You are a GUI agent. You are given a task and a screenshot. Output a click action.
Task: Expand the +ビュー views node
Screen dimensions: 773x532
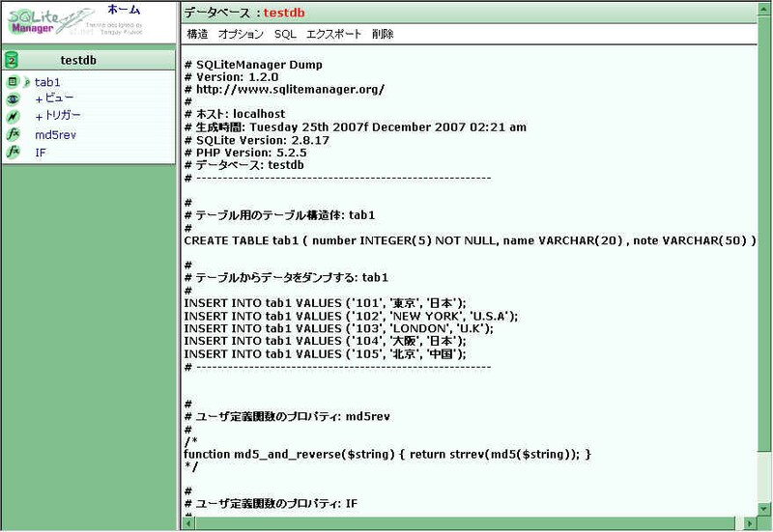(54, 98)
